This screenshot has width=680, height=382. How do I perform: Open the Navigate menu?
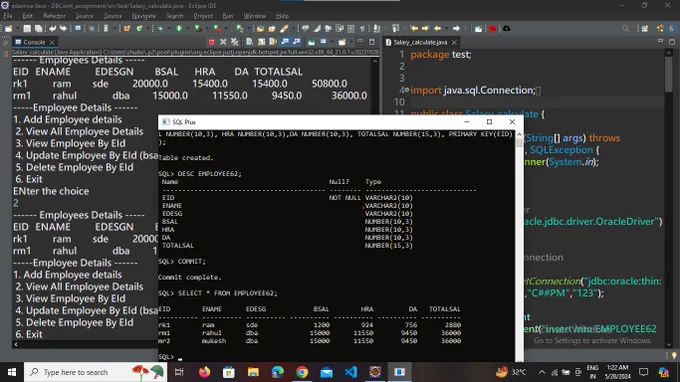tap(144, 16)
